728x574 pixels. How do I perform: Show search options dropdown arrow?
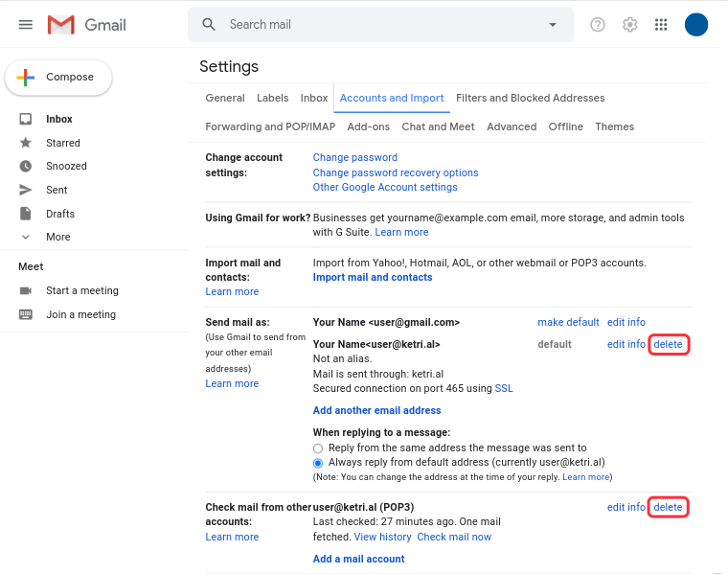(x=553, y=25)
